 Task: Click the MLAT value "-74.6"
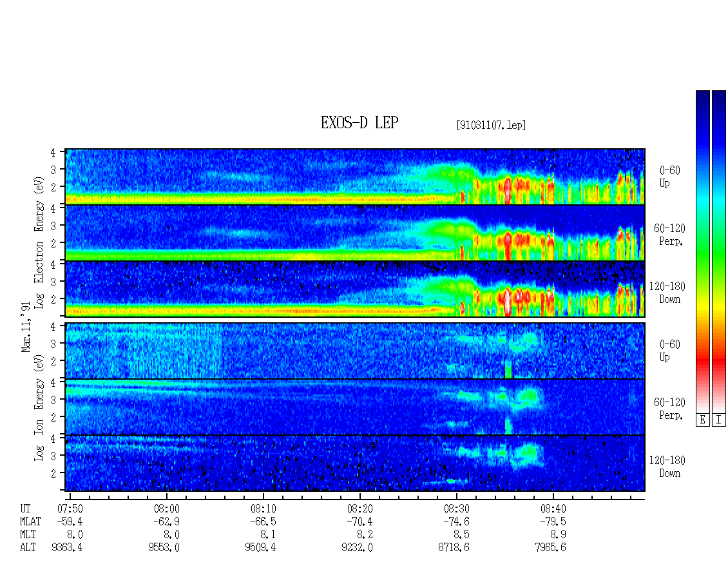point(456,521)
